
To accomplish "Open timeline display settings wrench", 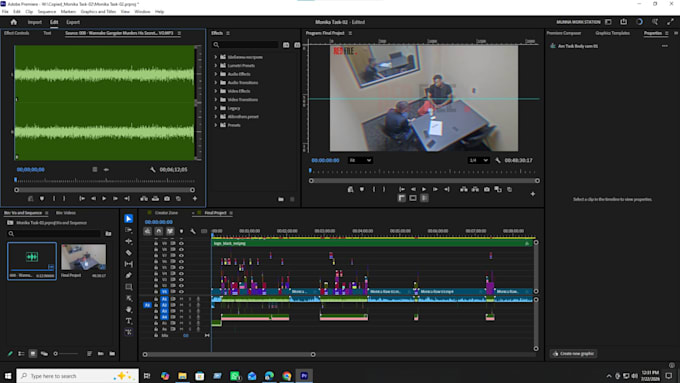I will [193, 232].
